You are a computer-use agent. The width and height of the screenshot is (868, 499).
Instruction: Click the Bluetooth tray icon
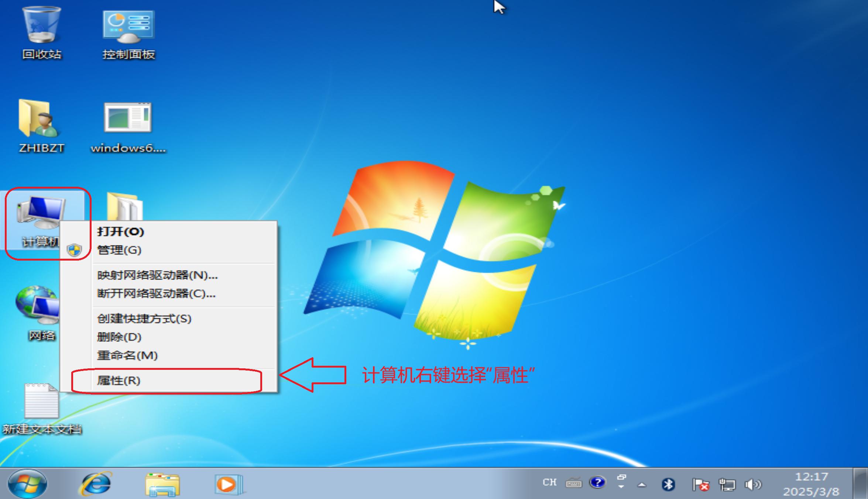click(668, 484)
